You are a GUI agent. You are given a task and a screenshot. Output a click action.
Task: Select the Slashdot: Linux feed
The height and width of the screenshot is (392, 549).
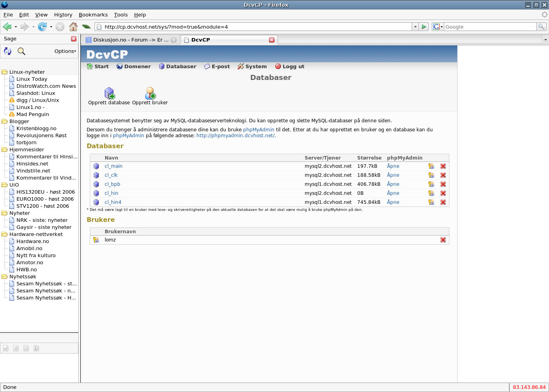pyautogui.click(x=36, y=93)
